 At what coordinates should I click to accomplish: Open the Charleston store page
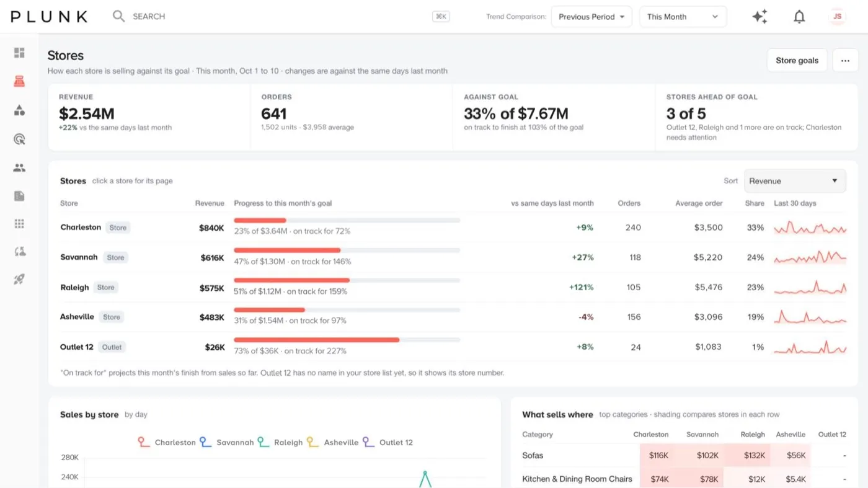click(81, 228)
